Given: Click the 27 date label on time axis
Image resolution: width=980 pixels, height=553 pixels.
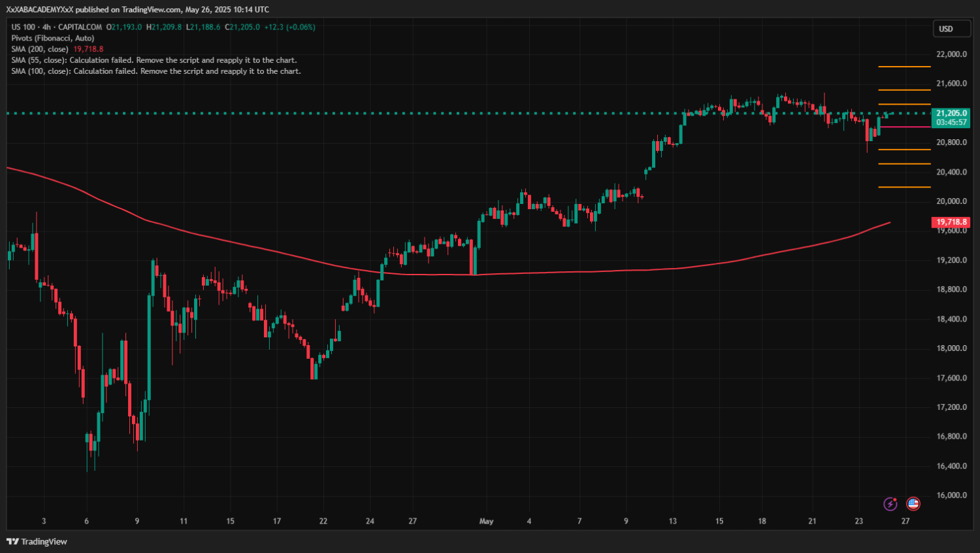Looking at the screenshot, I should click(x=906, y=521).
